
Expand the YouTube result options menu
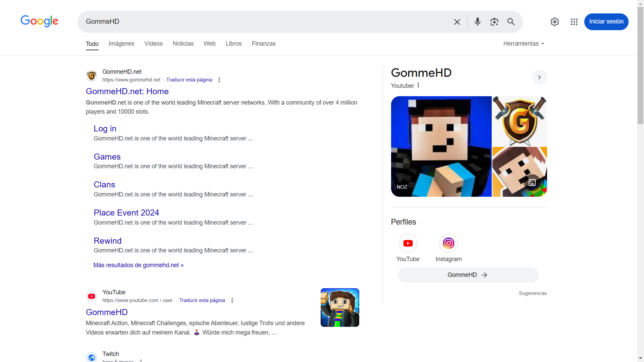pyautogui.click(x=232, y=301)
